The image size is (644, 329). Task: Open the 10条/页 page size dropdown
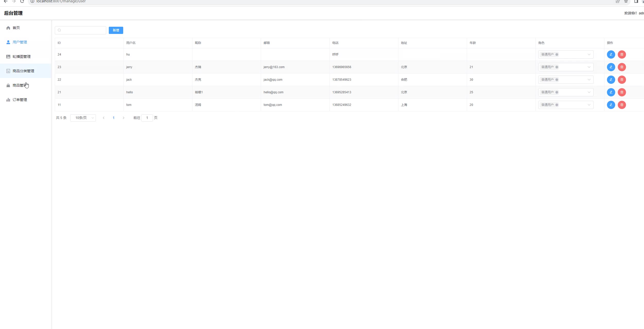coord(83,118)
